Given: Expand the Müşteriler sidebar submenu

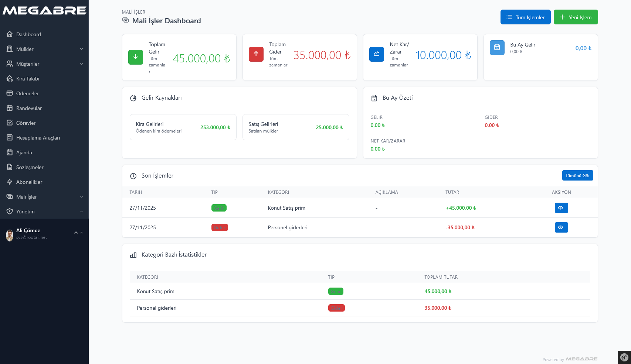Looking at the screenshot, I should 81,64.
